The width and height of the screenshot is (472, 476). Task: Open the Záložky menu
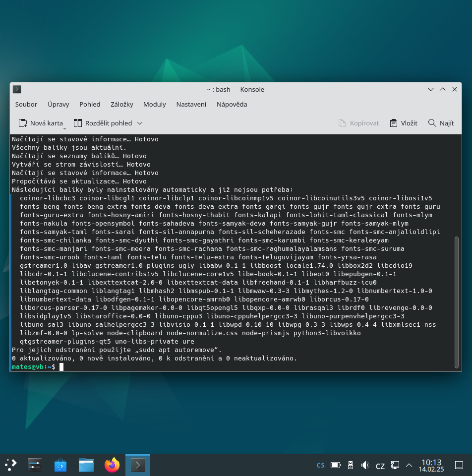tap(121, 105)
